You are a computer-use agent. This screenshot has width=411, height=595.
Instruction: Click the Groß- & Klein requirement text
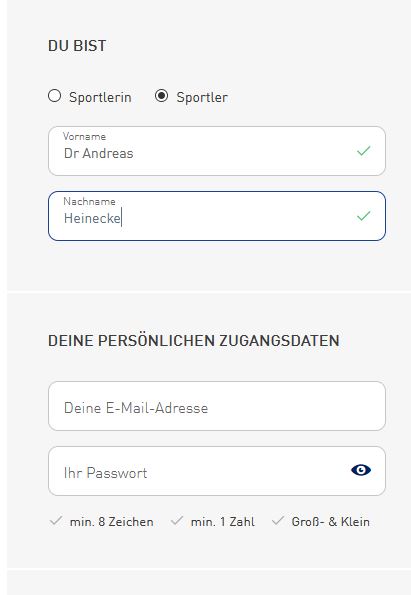(331, 522)
